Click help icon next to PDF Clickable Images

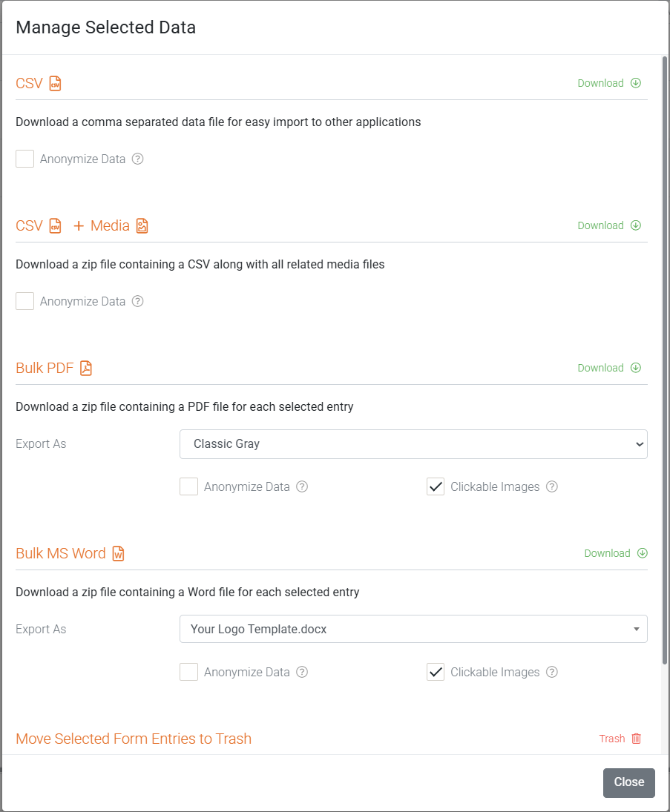(552, 486)
